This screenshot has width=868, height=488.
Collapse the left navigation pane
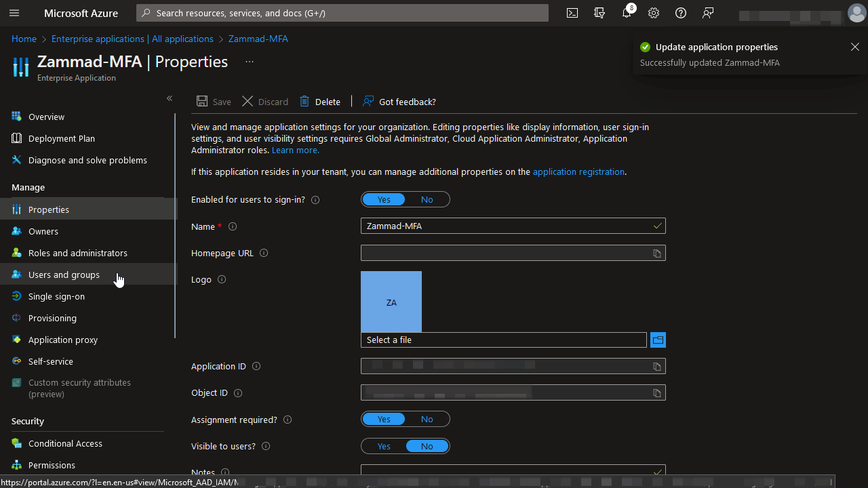tap(170, 98)
